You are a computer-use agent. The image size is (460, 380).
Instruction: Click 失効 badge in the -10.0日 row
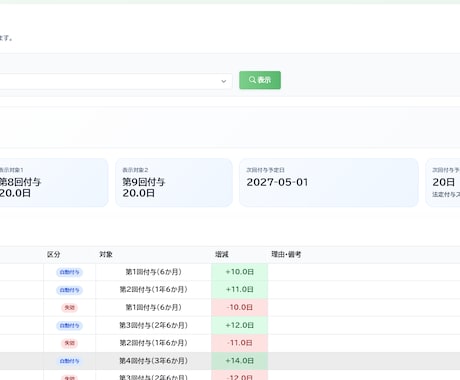point(69,308)
